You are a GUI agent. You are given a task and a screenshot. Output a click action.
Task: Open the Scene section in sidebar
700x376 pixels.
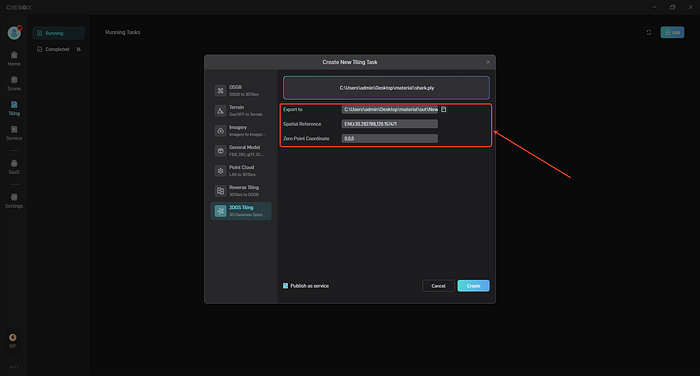pos(14,83)
